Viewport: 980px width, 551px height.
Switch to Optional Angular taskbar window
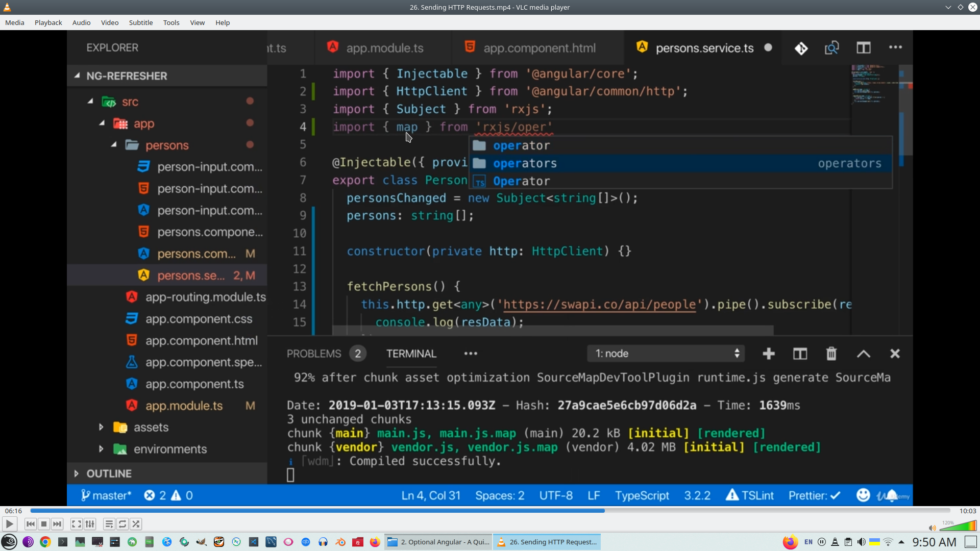click(438, 542)
